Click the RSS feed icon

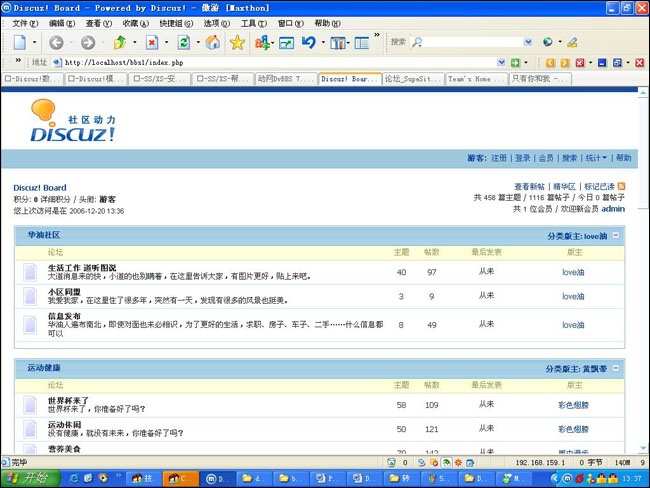(621, 187)
